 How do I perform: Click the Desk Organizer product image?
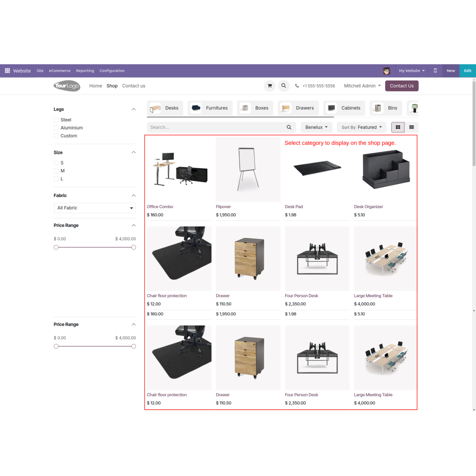[x=385, y=169]
